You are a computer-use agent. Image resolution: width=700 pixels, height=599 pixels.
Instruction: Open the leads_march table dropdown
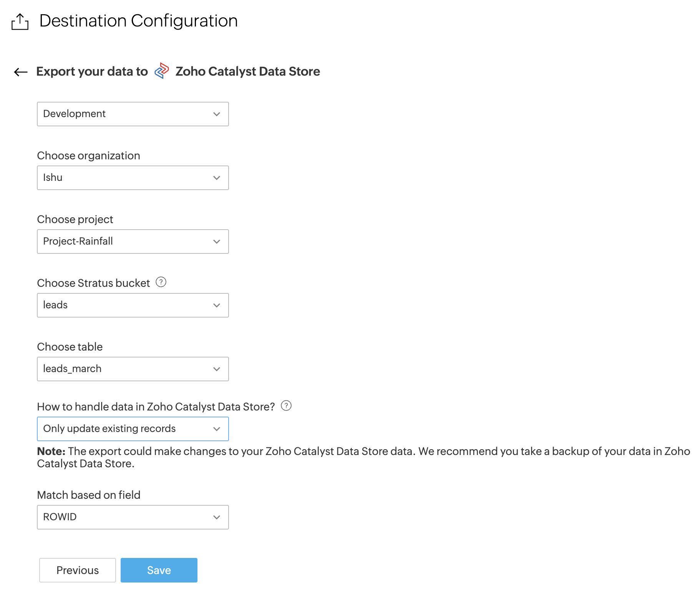click(x=133, y=369)
